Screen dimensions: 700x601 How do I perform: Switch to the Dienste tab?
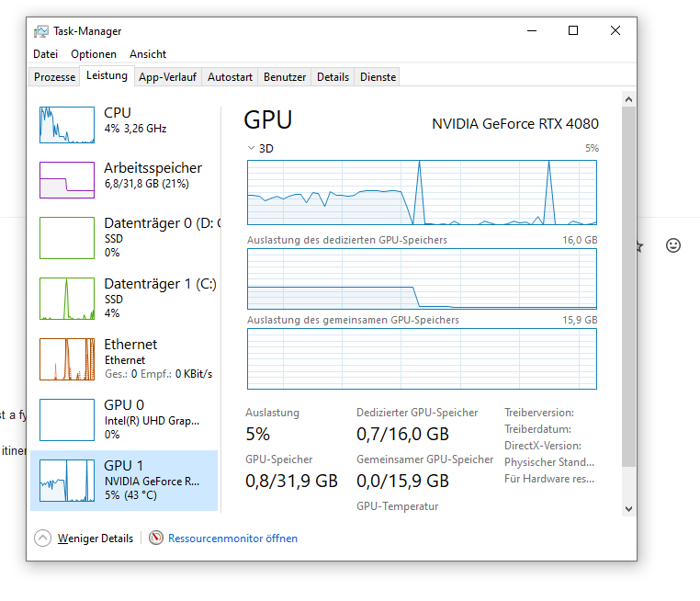(378, 77)
